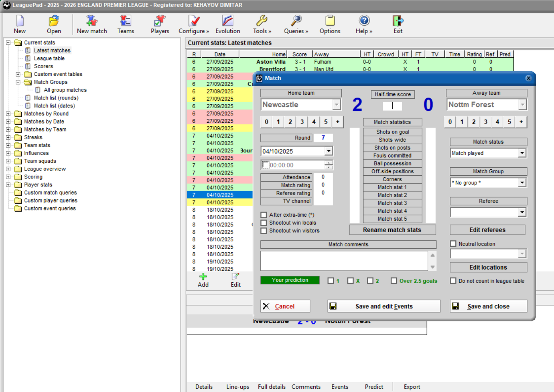Click the Exit toolbar icon
Image resolution: width=554 pixels, height=392 pixels.
pyautogui.click(x=397, y=24)
